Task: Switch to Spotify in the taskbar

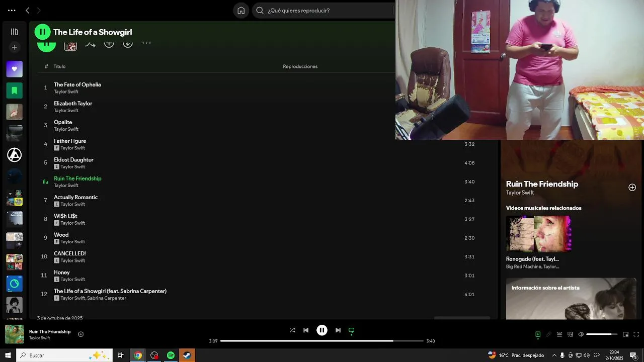Action: 171,355
